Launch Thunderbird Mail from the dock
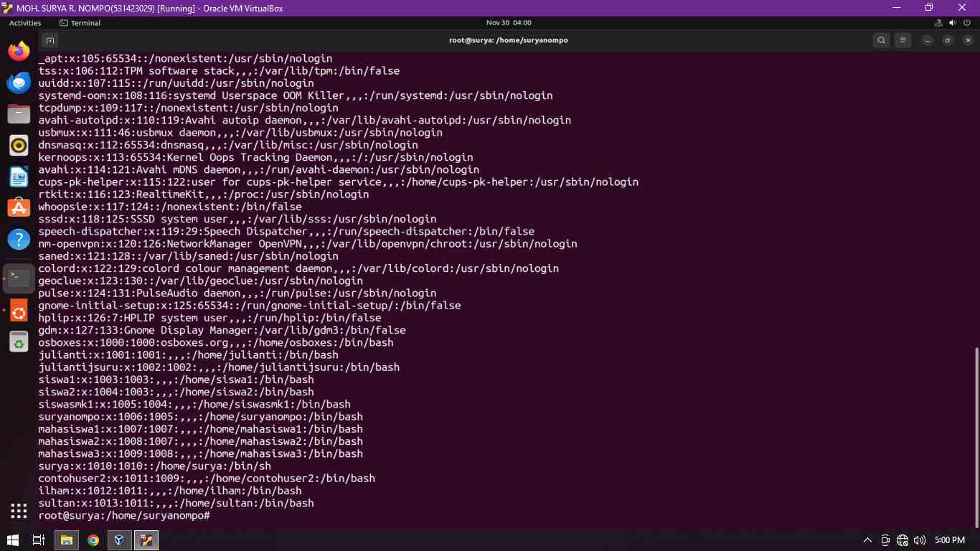The height and width of the screenshot is (551, 980). coord(19,83)
